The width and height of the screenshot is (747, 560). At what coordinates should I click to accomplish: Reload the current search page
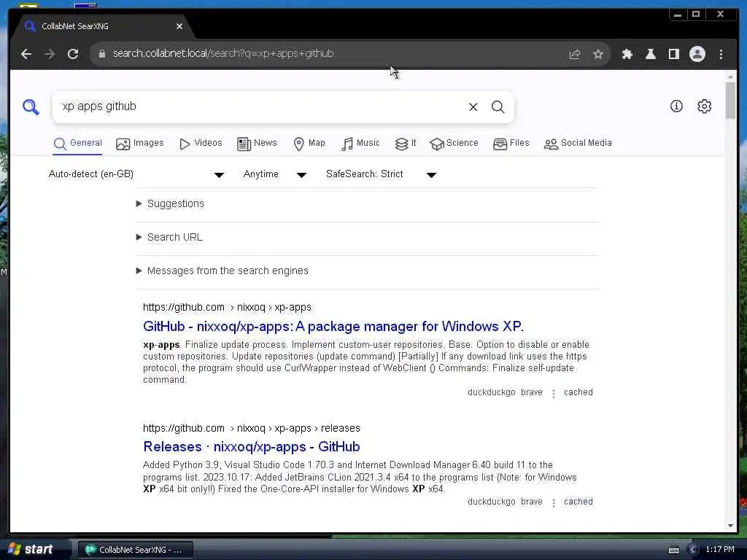pyautogui.click(x=73, y=54)
